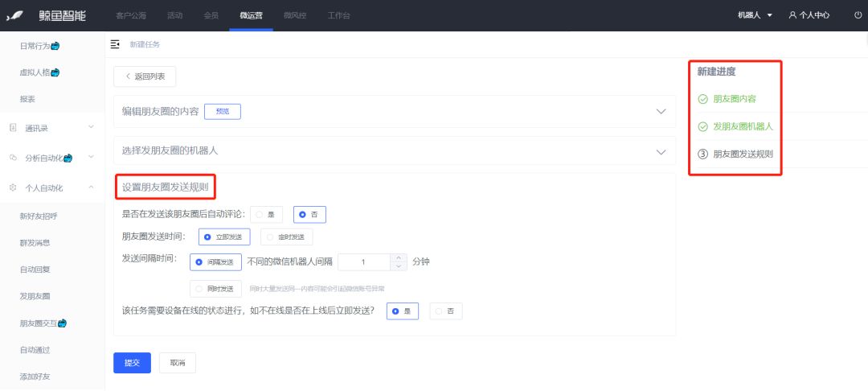
Task: Toggle the sidebar collapse menu icon
Action: pos(115,44)
